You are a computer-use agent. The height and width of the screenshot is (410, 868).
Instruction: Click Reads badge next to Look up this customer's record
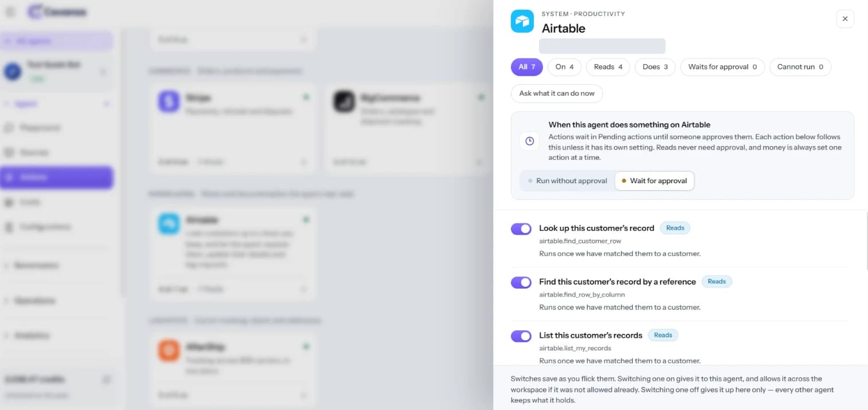click(x=675, y=228)
